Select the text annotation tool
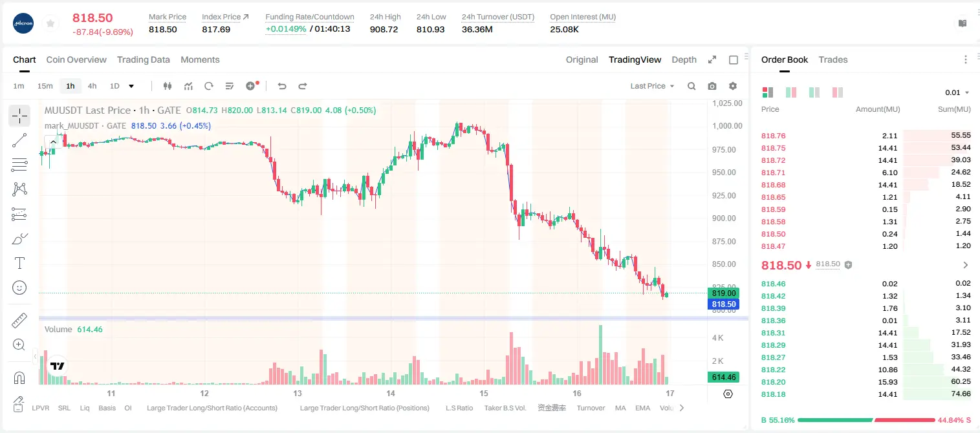The height and width of the screenshot is (433, 980). coord(19,263)
